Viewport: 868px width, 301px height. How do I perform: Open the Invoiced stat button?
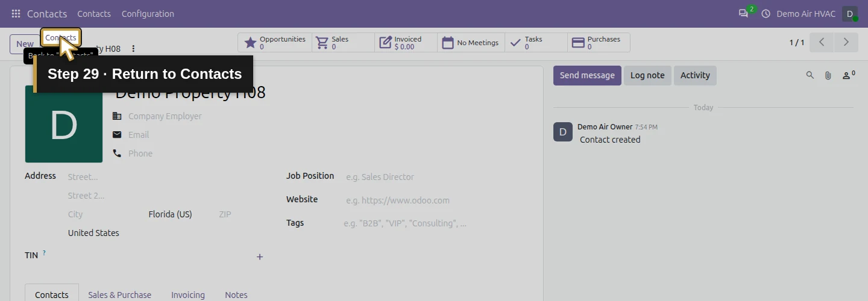click(x=406, y=43)
